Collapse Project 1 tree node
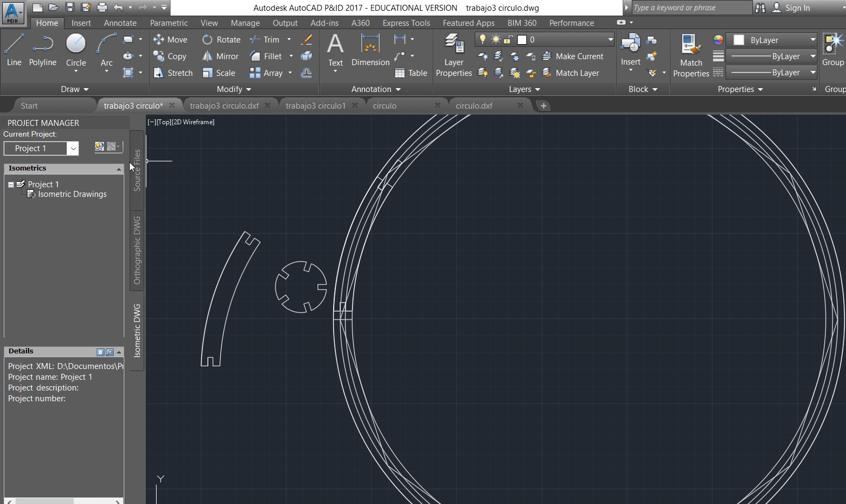Screen dimensions: 846x504 click(11, 184)
